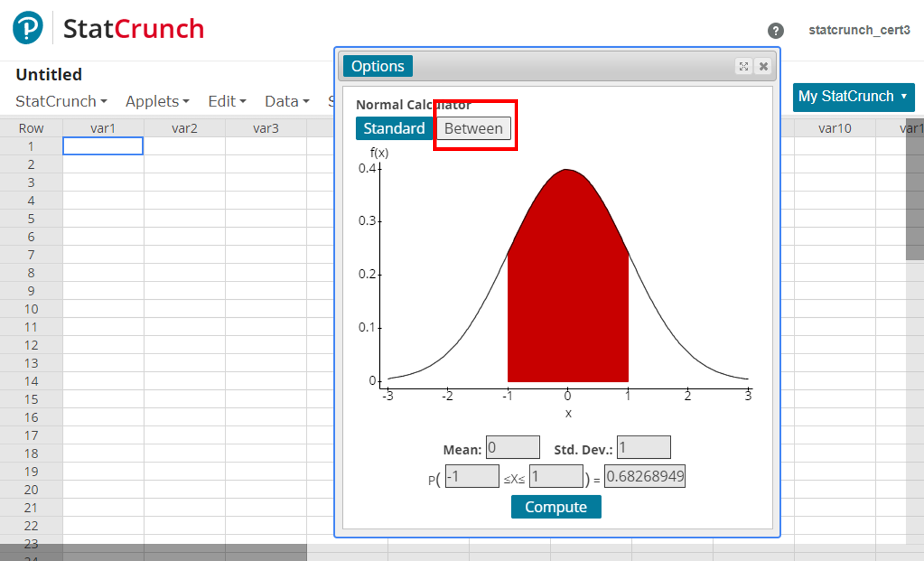
Task: Open the Data menu
Action: point(287,102)
